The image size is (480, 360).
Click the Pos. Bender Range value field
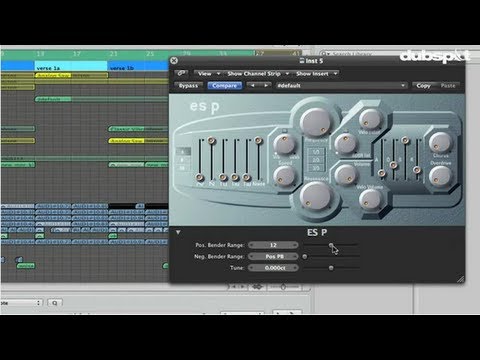273,245
